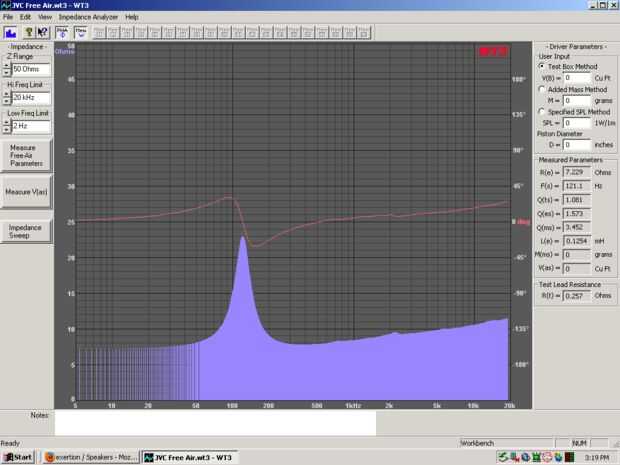Click the blue impedance graph toolbar icon
The width and height of the screenshot is (620, 465).
[x=10, y=32]
